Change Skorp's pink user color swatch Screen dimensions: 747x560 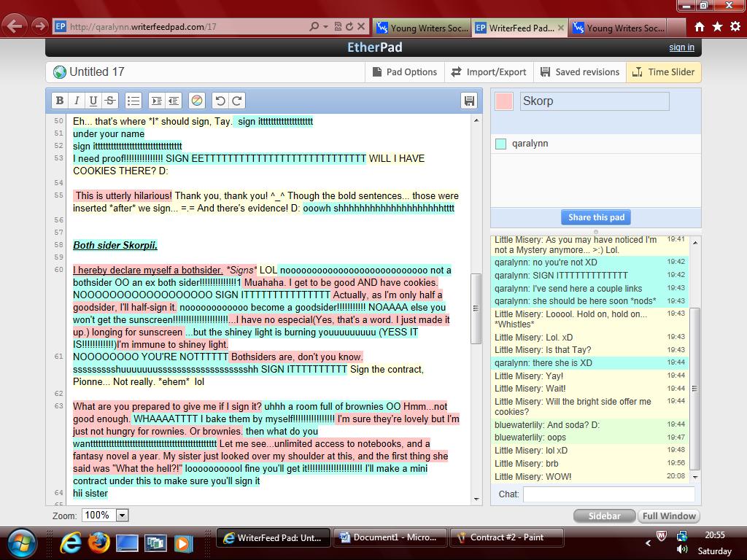pyautogui.click(x=504, y=101)
